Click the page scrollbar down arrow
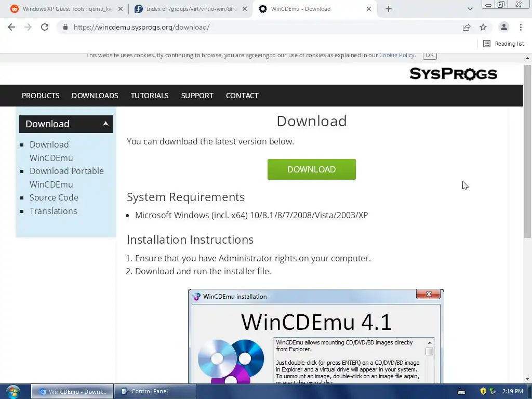The width and height of the screenshot is (532, 399). 527,379
